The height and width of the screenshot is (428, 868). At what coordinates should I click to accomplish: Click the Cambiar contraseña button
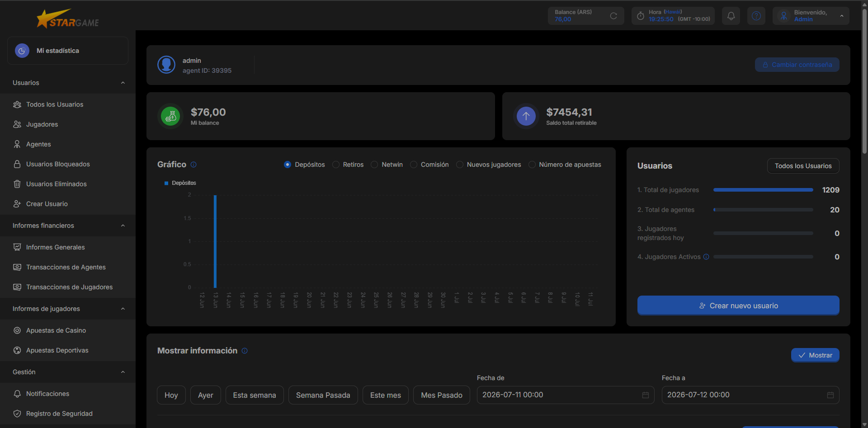797,65
